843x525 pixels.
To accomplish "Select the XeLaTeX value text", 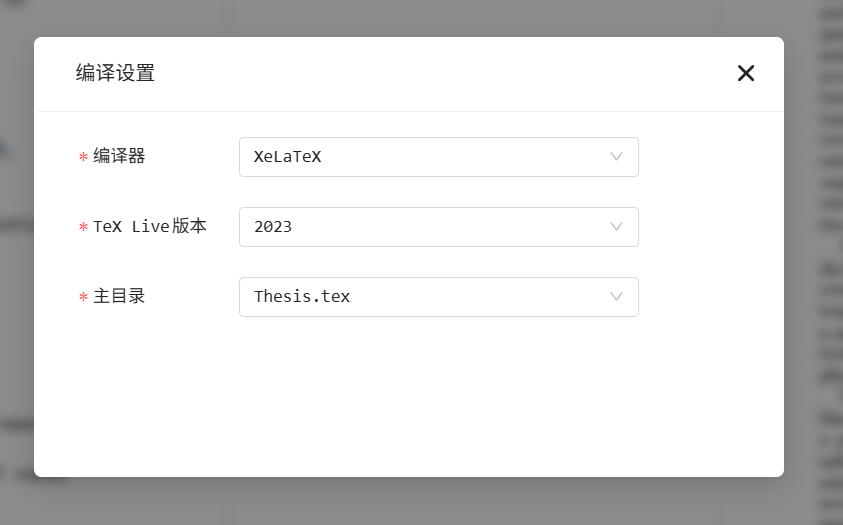I will point(288,157).
